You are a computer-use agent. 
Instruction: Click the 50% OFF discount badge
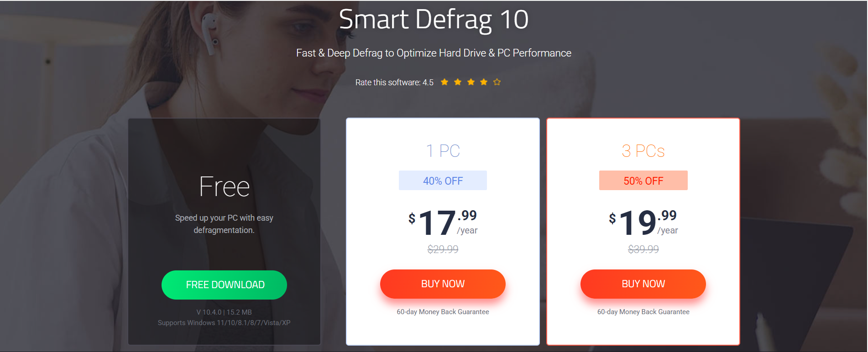coord(643,181)
